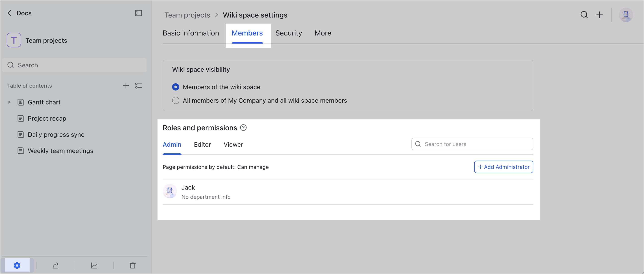Switch to the Security tab
The image size is (644, 274).
click(x=288, y=33)
